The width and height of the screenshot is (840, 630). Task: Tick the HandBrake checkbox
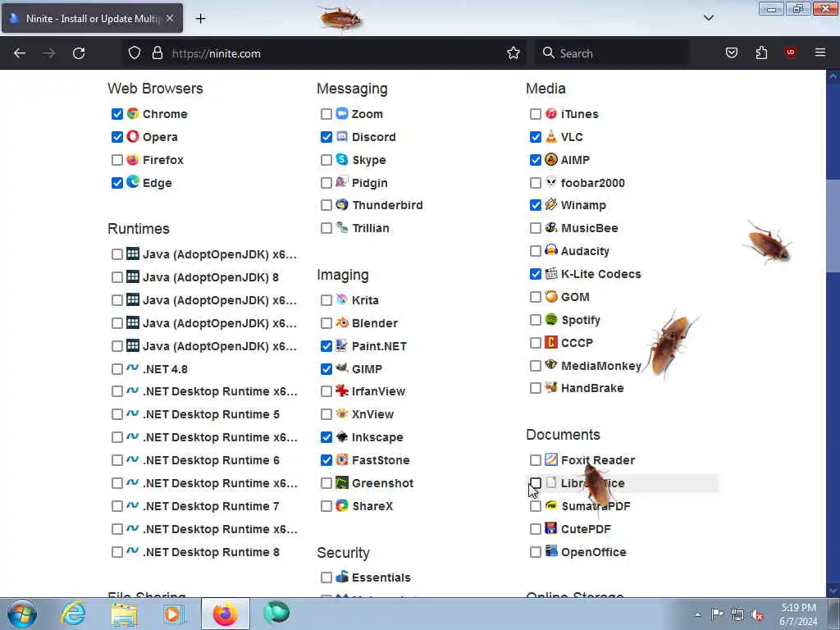[x=535, y=388]
